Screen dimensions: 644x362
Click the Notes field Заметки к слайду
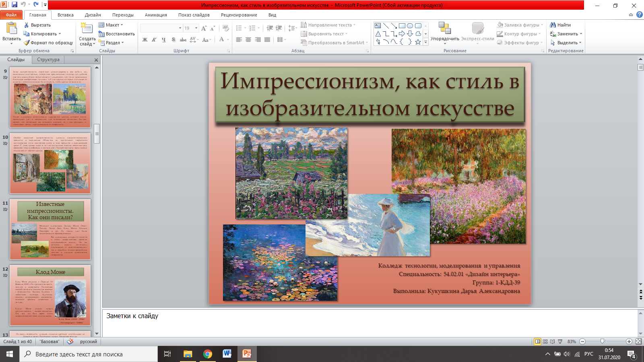click(x=370, y=323)
